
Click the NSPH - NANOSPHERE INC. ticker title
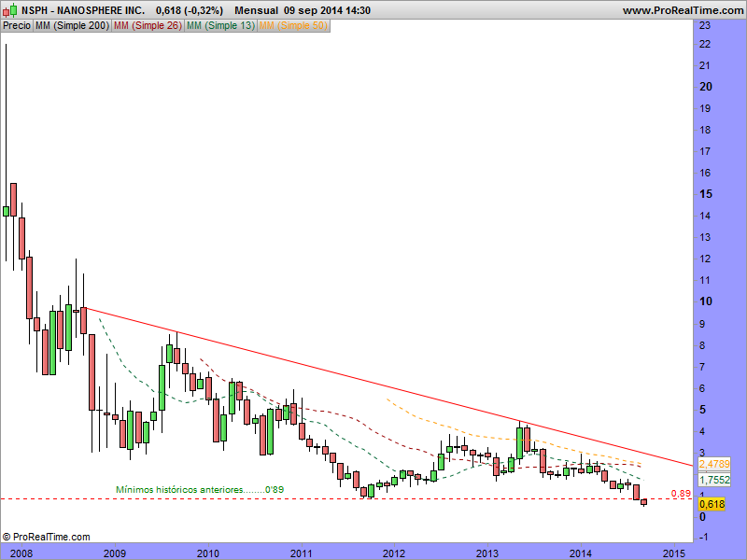tap(83, 10)
